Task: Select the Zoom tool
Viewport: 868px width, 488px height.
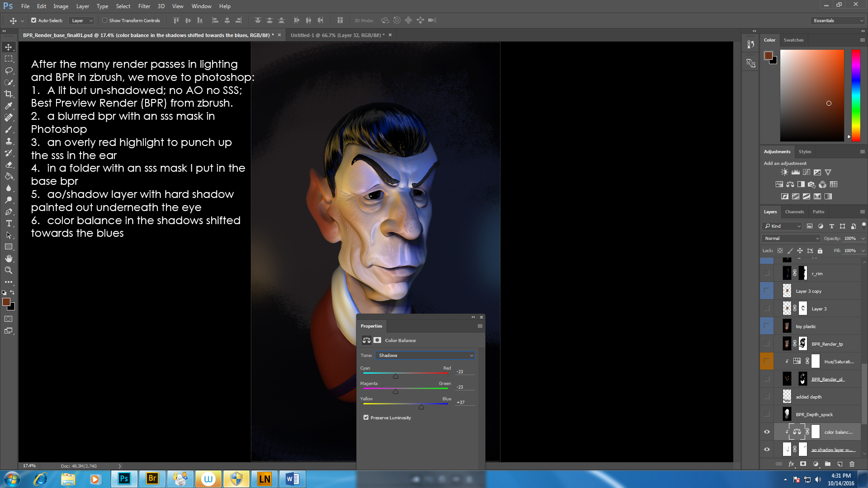Action: (x=9, y=270)
